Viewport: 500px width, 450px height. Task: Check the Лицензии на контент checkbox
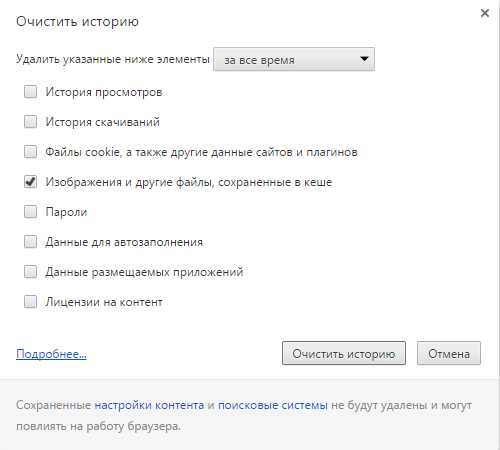tap(30, 302)
